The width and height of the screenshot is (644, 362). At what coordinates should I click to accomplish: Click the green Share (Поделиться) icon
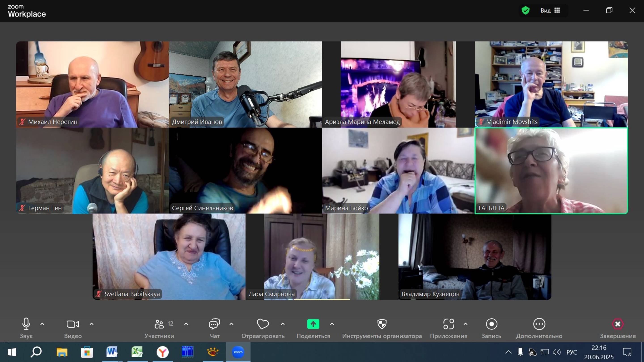(x=313, y=324)
